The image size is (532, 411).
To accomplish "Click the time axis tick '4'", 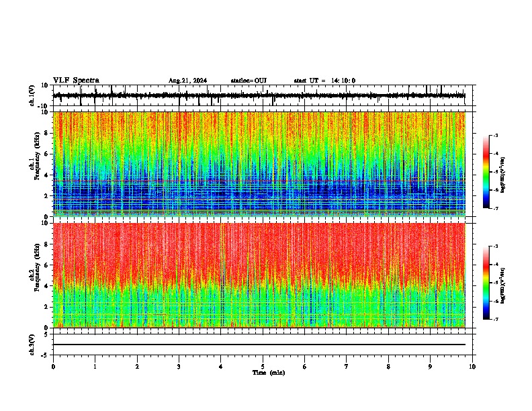I will coord(220,367).
